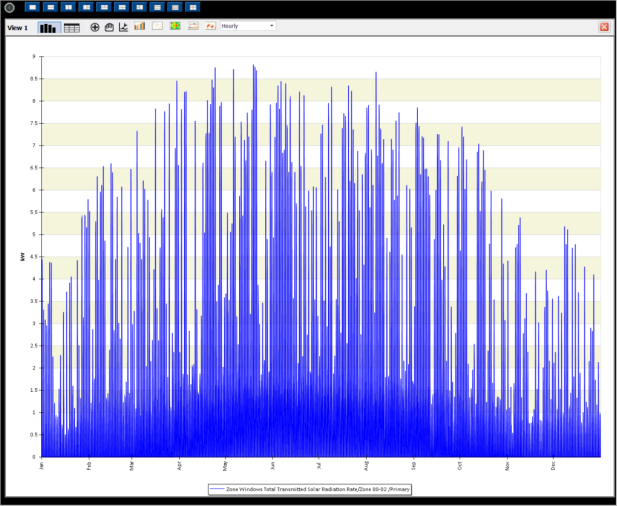The width and height of the screenshot is (617, 506).
Task: Choose layout with two top, one bottom panes
Action: (104, 7)
